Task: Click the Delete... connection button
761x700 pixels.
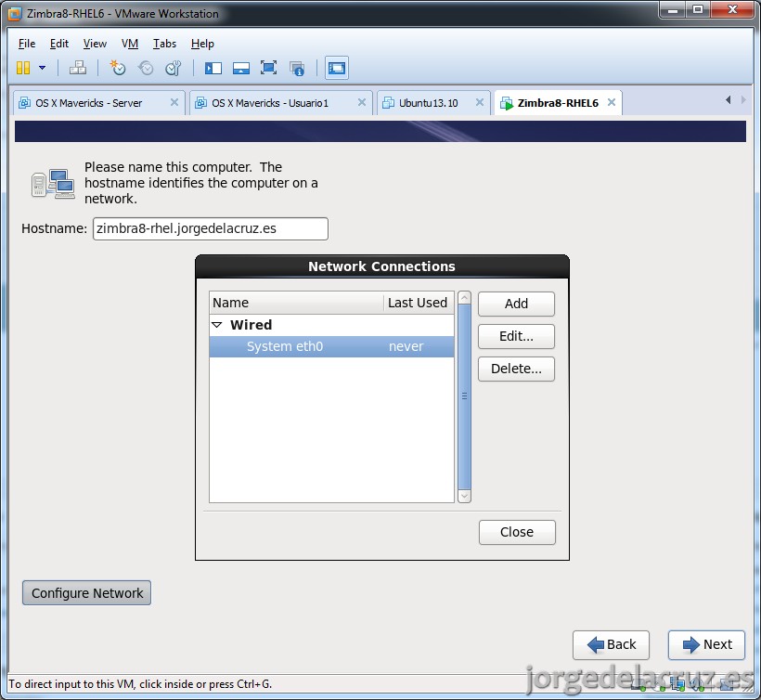Action: [x=516, y=369]
